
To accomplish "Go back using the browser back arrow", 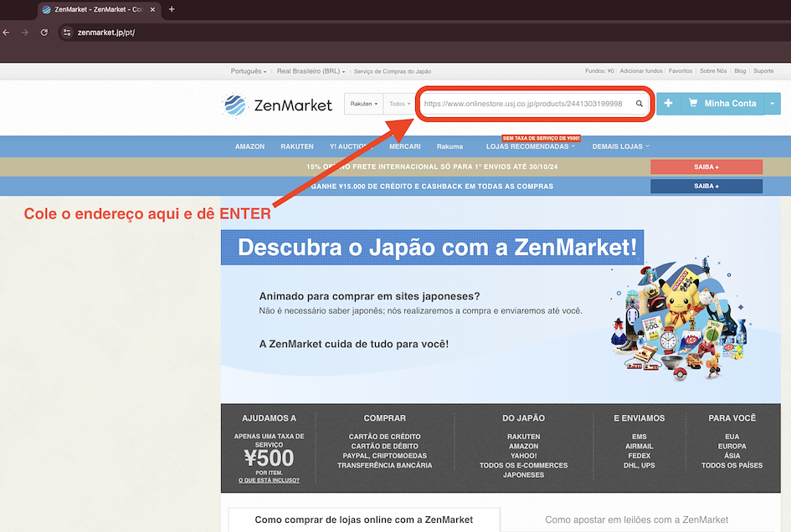I will click(6, 33).
